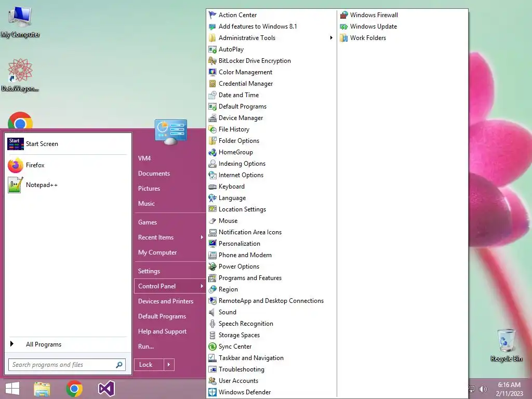Select Music in Start menu
The image size is (532, 399).
(x=146, y=204)
